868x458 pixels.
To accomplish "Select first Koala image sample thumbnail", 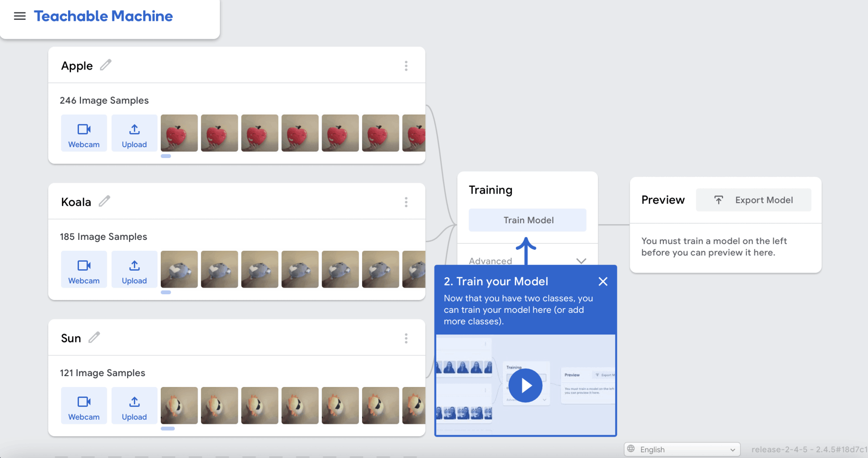I will [x=179, y=269].
